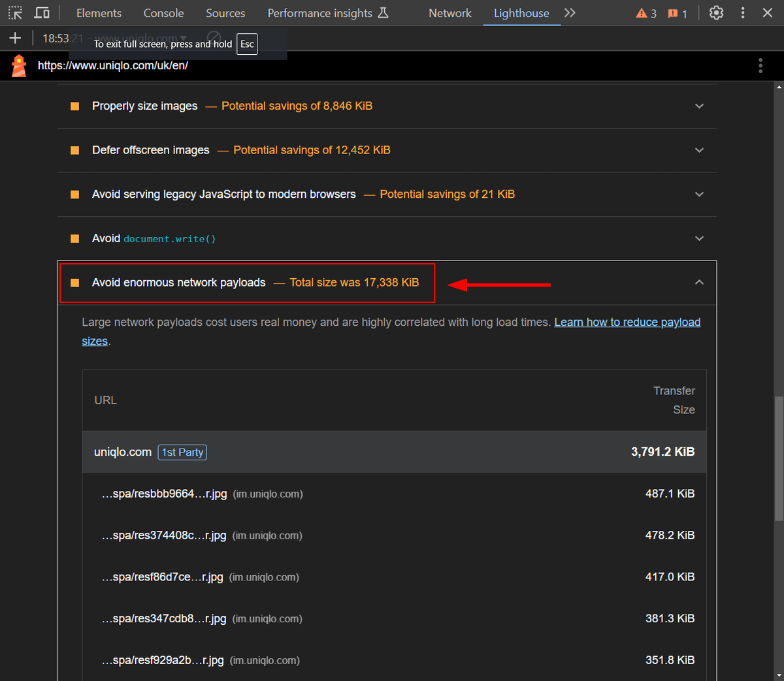Click the resf86d7ce jpg URL row

394,577
